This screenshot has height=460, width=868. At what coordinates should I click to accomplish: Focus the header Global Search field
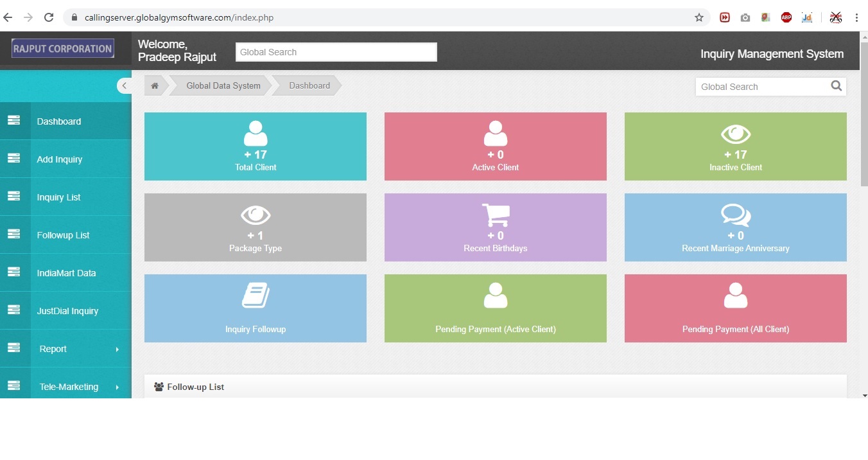pos(336,52)
